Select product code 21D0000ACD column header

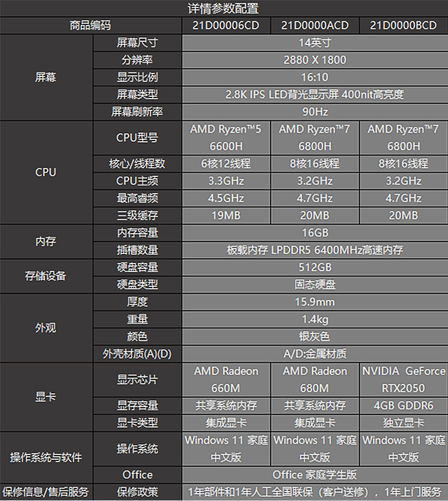click(315, 26)
